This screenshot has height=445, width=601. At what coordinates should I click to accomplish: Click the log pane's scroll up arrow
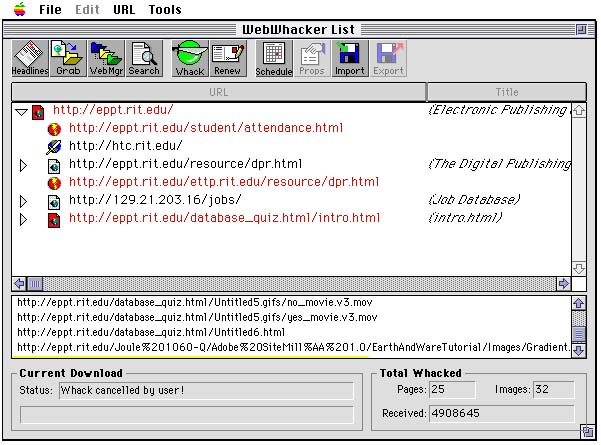point(578,304)
